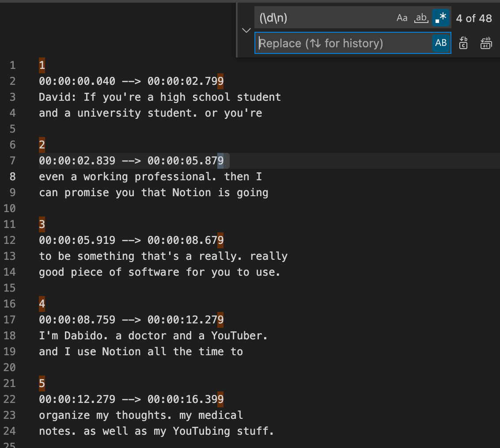Toggle Match Case option in find
This screenshot has width=500, height=448.
[x=402, y=18]
